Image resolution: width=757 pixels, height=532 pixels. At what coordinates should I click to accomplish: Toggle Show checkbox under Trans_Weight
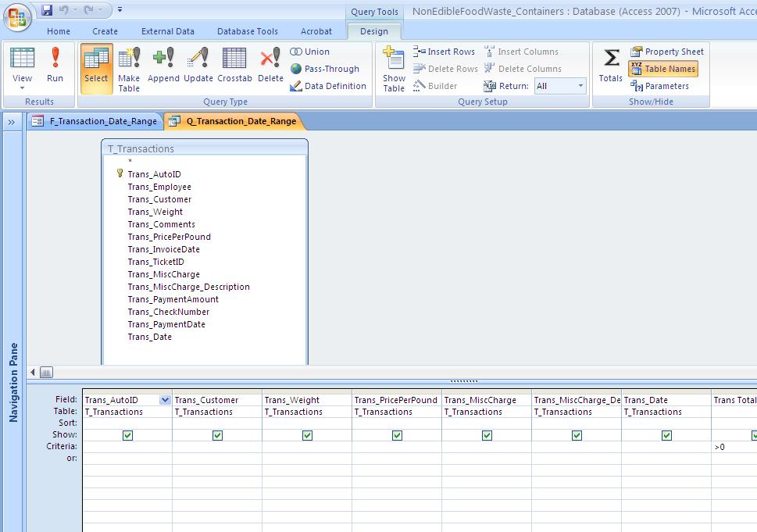(307, 435)
